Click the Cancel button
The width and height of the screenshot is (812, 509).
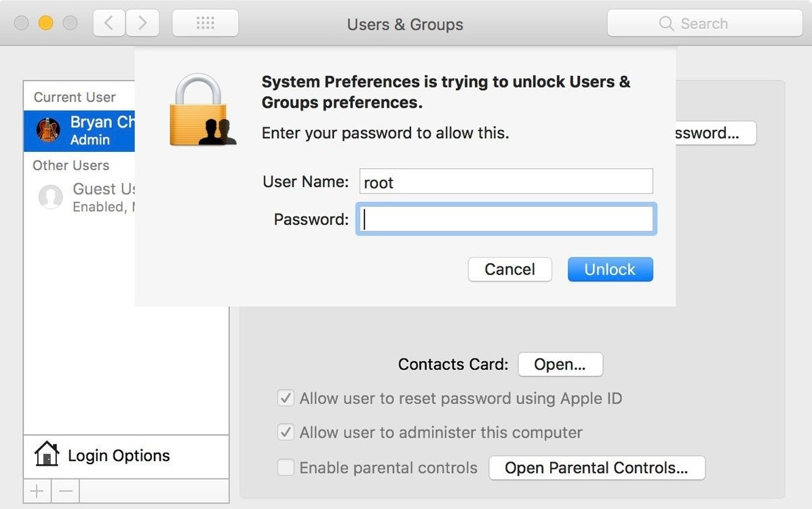pos(509,270)
